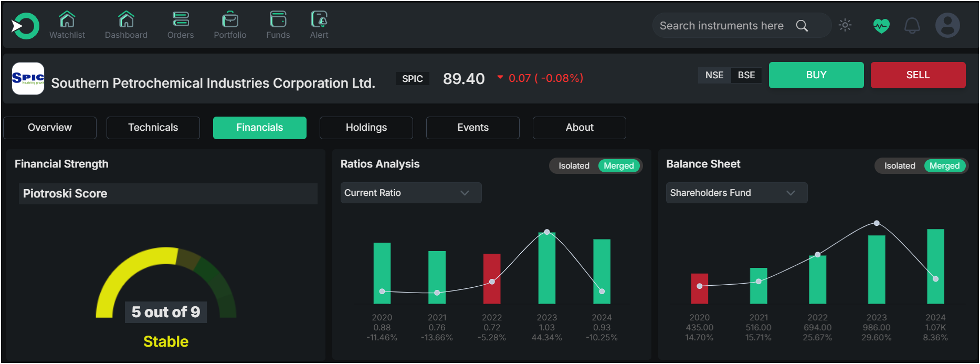The height and width of the screenshot is (364, 980).
Task: Open the user profile avatar
Action: pyautogui.click(x=947, y=25)
